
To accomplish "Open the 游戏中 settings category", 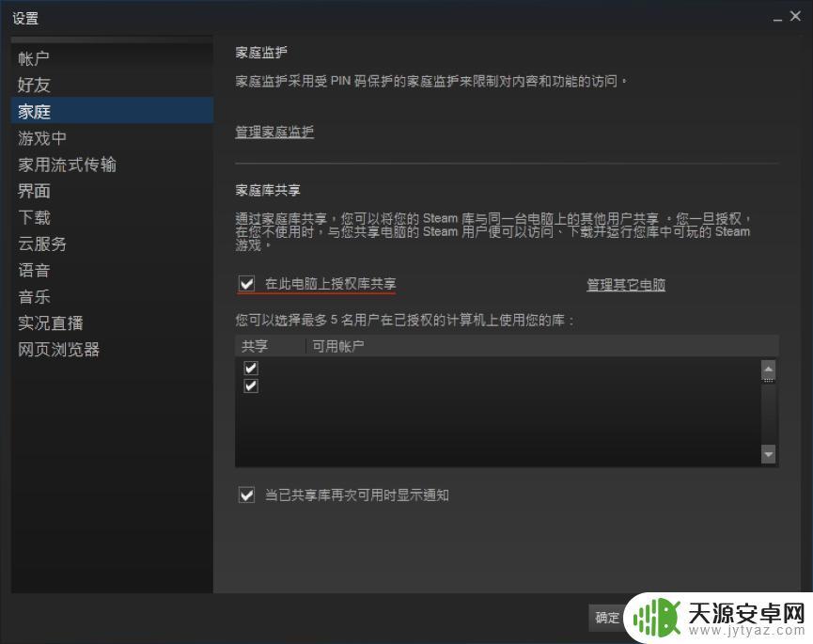I will point(112,138).
